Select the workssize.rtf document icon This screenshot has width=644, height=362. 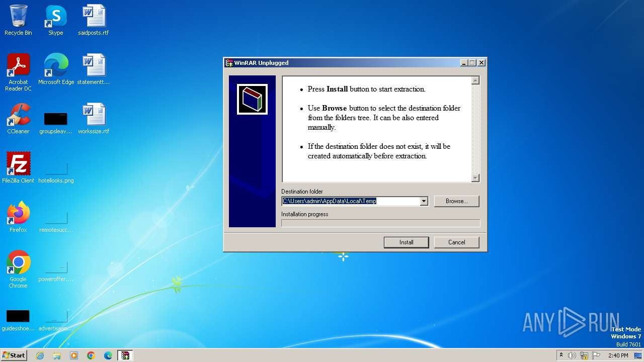(94, 119)
